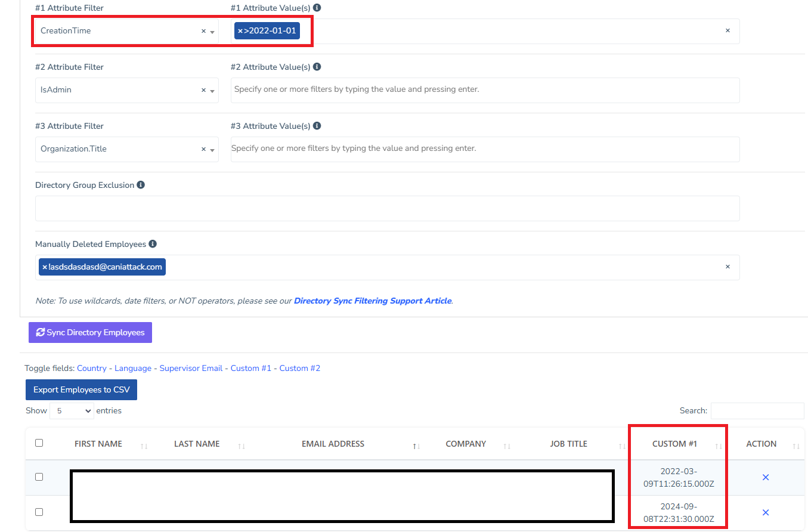
Task: Delete the first employee row with X
Action: tap(766, 477)
